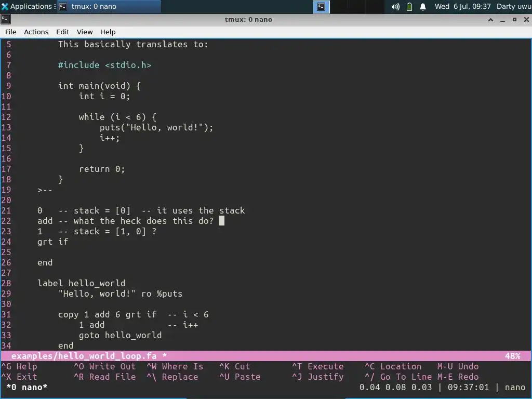This screenshot has width=532, height=399.
Task: Click the '^U Paste' shortcut hint
Action: click(240, 377)
